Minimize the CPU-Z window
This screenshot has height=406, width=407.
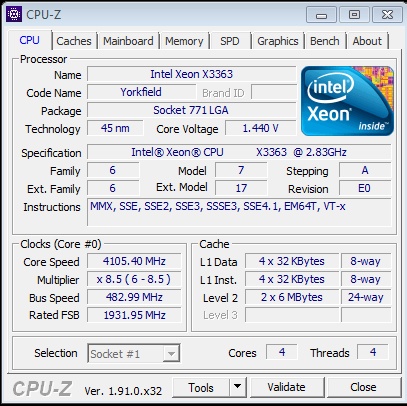click(x=321, y=15)
